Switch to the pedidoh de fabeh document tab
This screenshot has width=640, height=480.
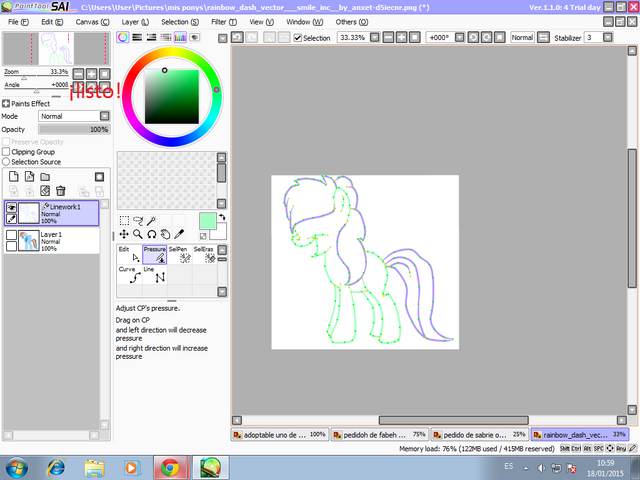point(380,435)
